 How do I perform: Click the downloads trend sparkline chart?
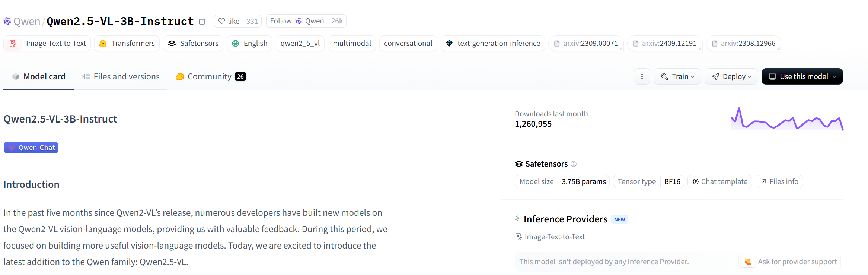787,119
